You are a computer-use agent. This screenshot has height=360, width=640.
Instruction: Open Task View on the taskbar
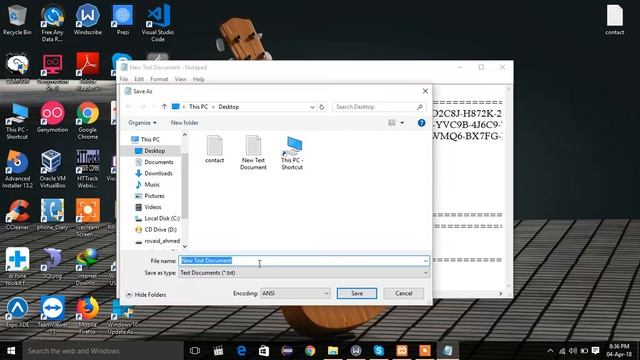195,351
